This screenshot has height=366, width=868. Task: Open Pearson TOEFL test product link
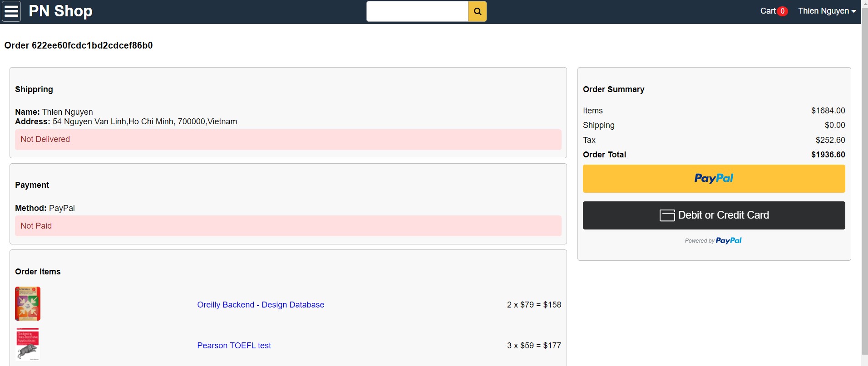(234, 346)
